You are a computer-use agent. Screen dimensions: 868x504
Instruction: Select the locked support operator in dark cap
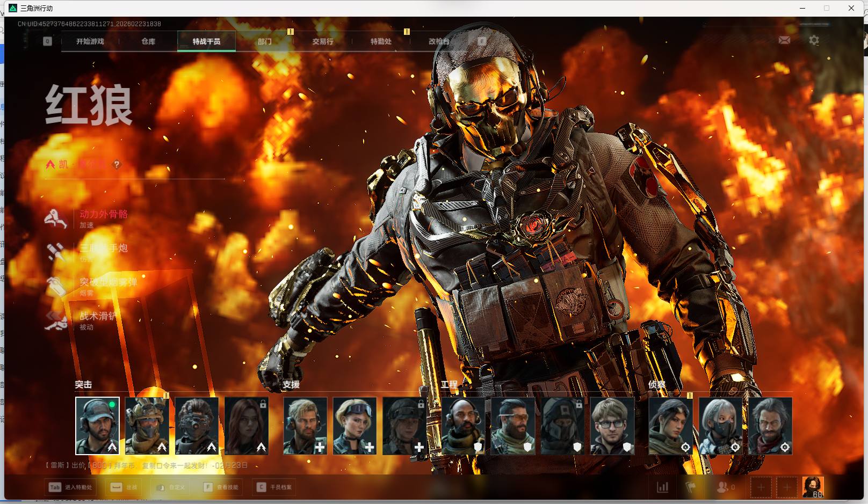point(404,426)
